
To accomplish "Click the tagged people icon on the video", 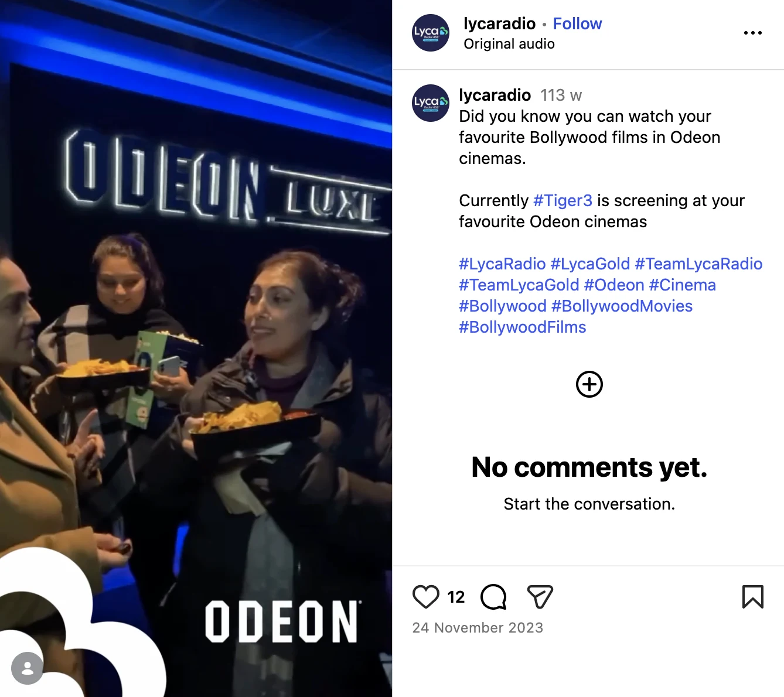I will pyautogui.click(x=27, y=668).
